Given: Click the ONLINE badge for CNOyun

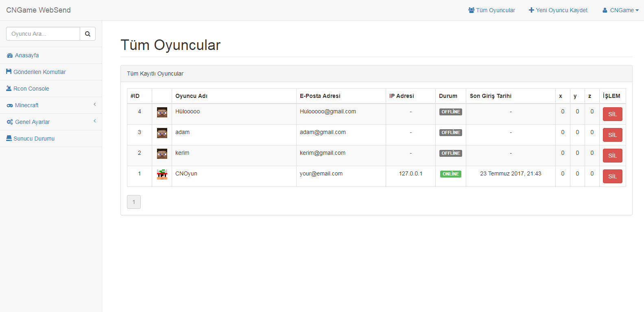Looking at the screenshot, I should (x=451, y=174).
